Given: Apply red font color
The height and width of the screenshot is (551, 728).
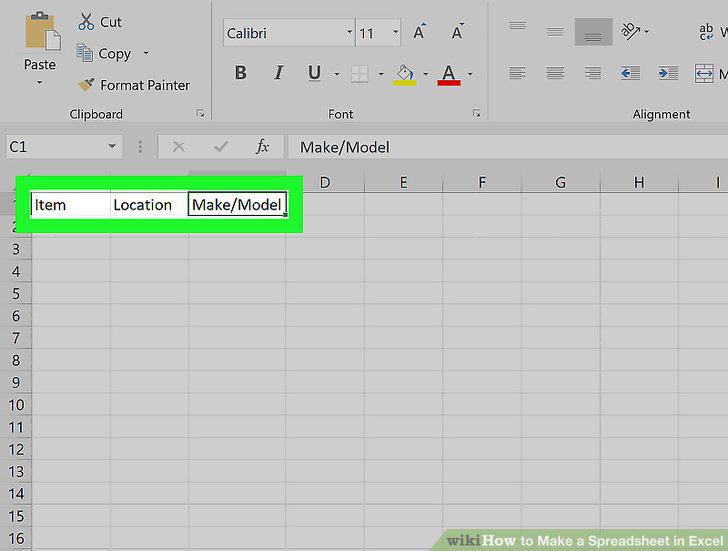Looking at the screenshot, I should click(x=448, y=74).
